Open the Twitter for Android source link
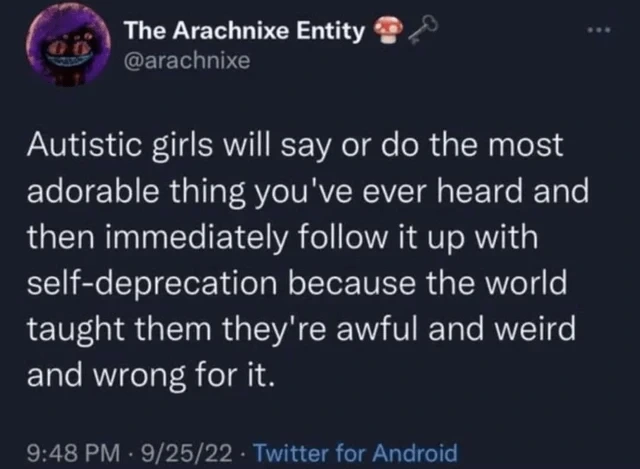The image size is (640, 469). pos(356,453)
